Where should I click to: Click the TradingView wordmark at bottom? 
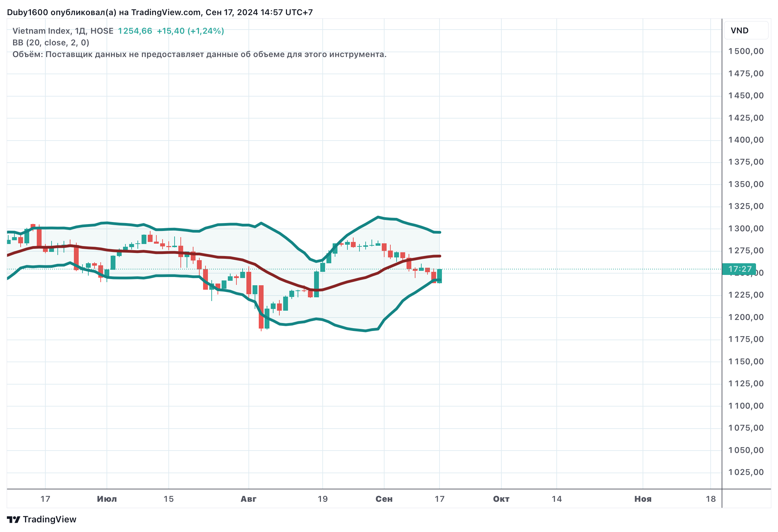click(49, 519)
